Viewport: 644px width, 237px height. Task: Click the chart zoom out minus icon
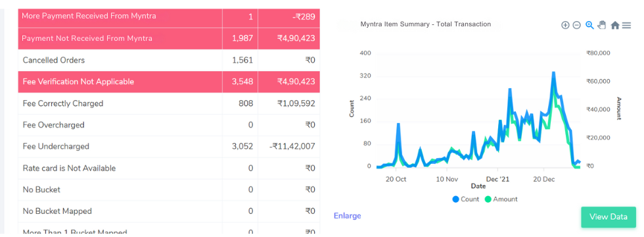pyautogui.click(x=577, y=25)
